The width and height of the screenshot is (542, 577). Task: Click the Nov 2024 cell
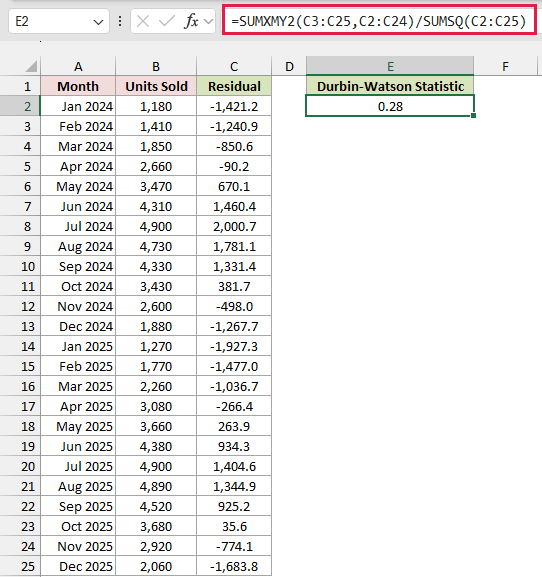[x=78, y=306]
